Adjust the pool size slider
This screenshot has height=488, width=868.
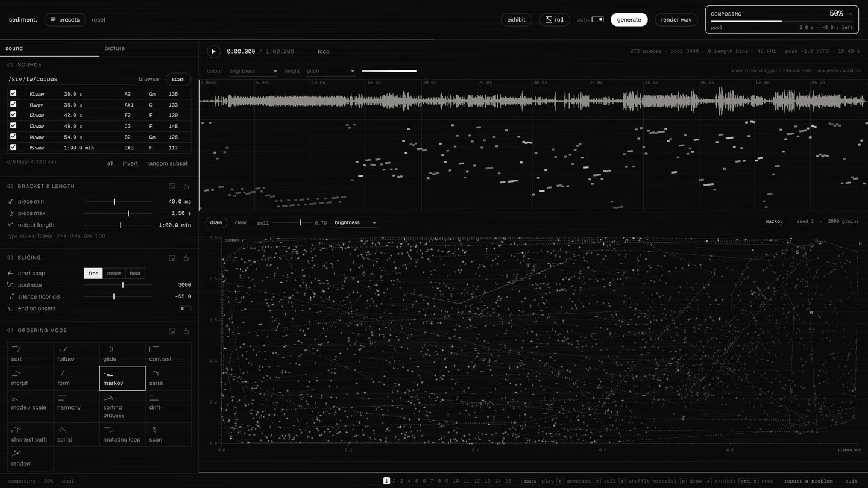tap(118, 285)
